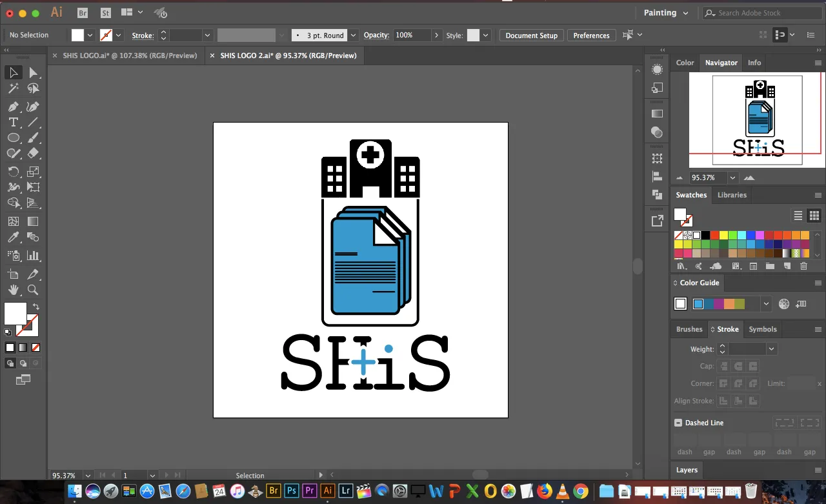Choose the Artboard tool
The image size is (826, 504).
14,274
